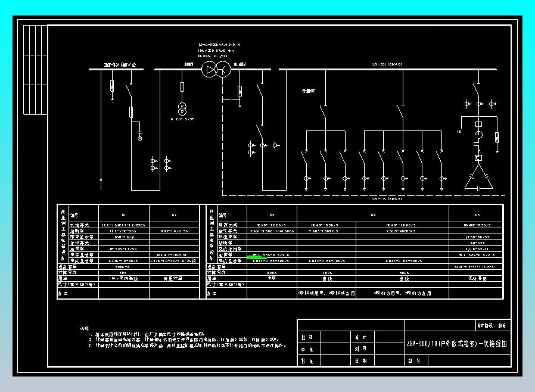Click the main transformer double-circle symbol
Viewport: 535px width, 392px height.
pyautogui.click(x=216, y=69)
